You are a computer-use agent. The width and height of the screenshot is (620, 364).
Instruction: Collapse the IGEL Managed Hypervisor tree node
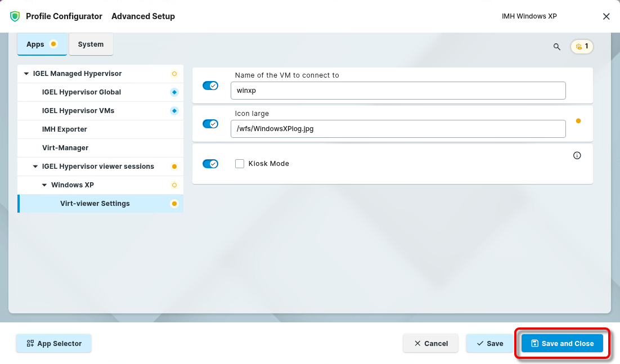coord(26,74)
